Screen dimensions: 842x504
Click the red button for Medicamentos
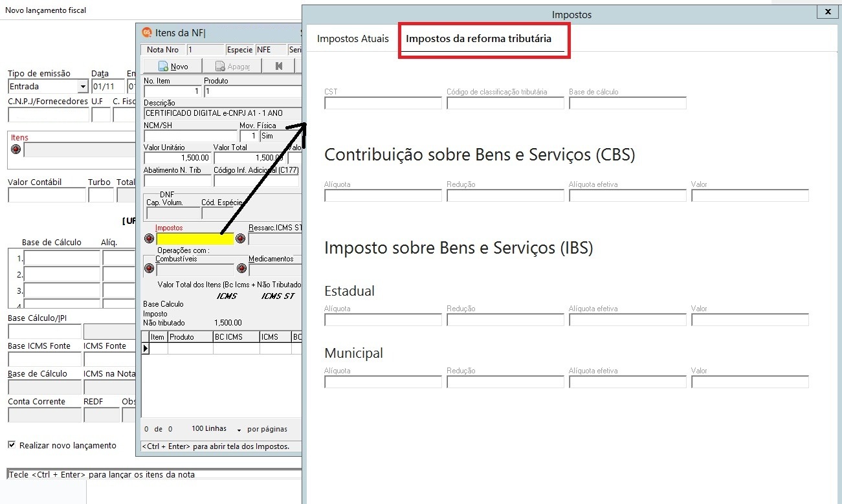pyautogui.click(x=241, y=268)
